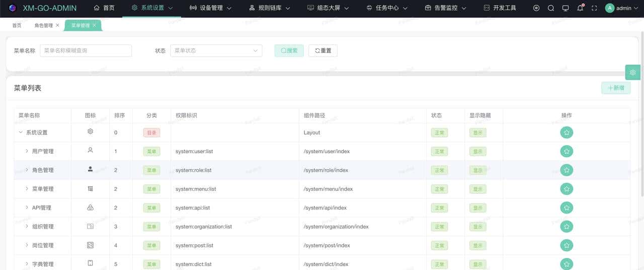
Task: Close the 角色管理 tab
Action: (x=57, y=25)
